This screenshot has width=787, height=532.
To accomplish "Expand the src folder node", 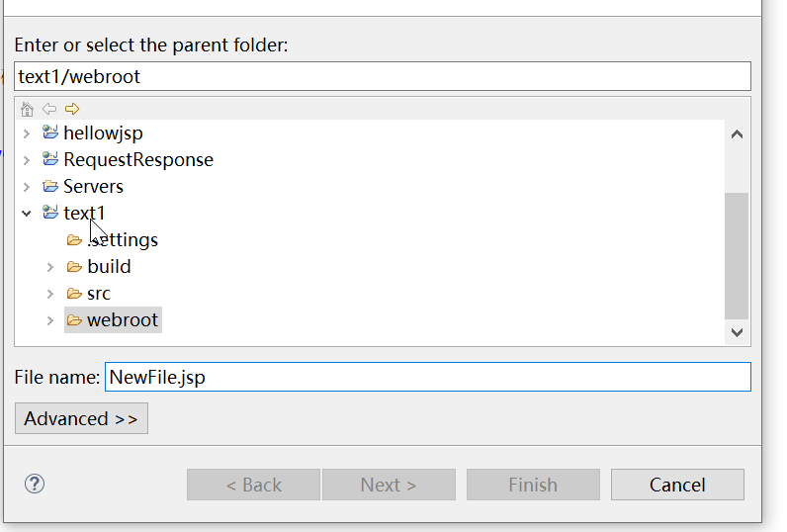I will point(50,294).
